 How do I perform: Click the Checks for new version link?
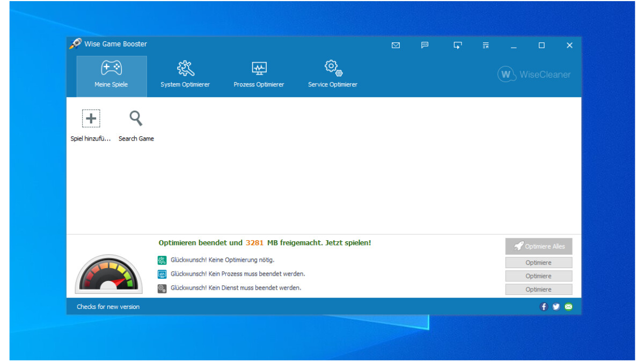[108, 307]
